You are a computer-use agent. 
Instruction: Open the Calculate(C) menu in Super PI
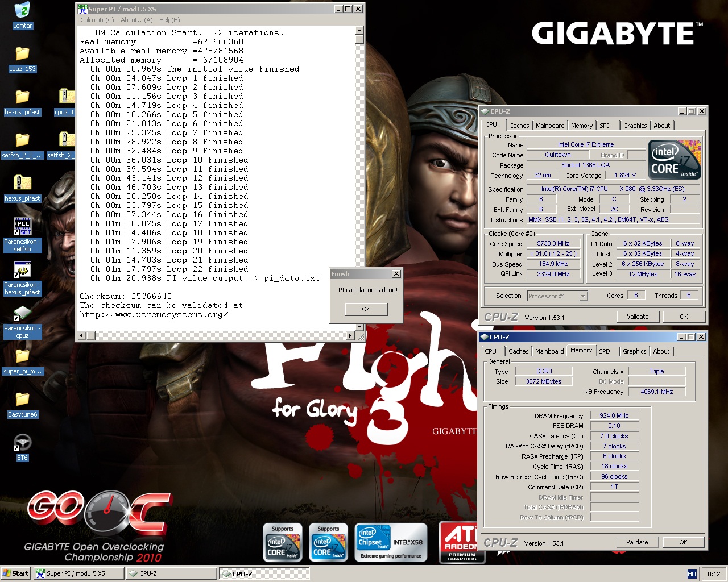tap(97, 20)
